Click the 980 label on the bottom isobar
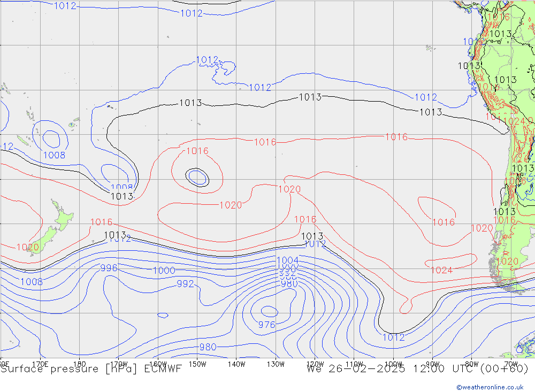Viewport: 535px width, 392px height. coord(208,347)
